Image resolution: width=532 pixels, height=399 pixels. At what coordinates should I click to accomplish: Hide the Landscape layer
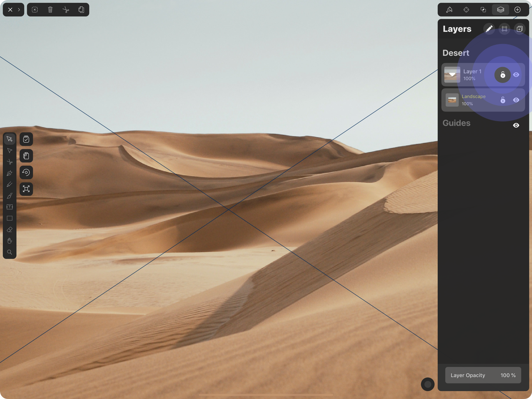[x=516, y=100]
